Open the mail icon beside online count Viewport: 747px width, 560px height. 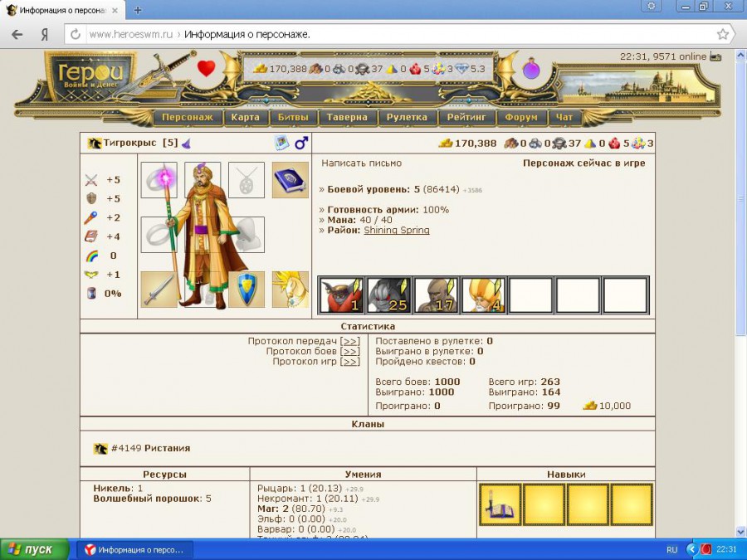pyautogui.click(x=715, y=56)
